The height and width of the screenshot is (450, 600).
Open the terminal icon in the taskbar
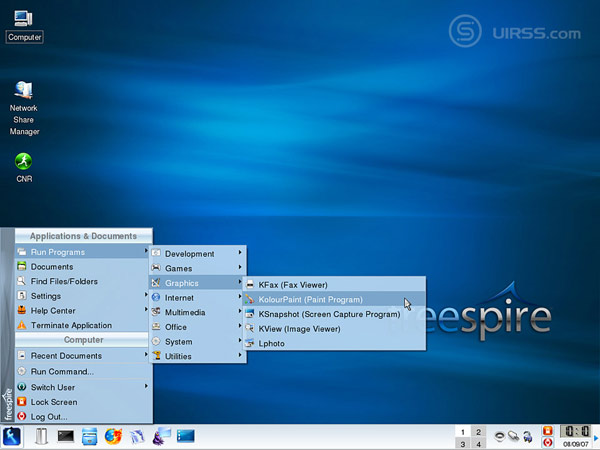click(66, 436)
